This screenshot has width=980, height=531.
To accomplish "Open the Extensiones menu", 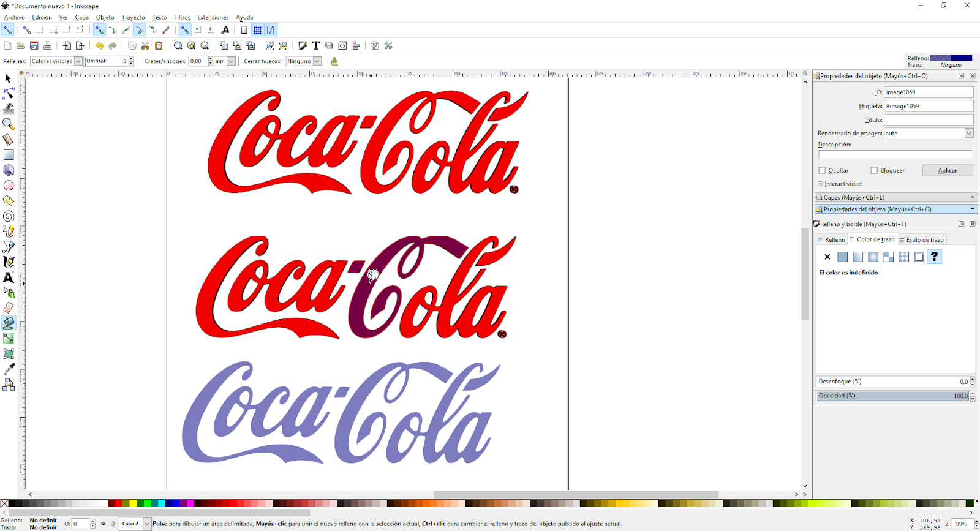I will [x=213, y=17].
